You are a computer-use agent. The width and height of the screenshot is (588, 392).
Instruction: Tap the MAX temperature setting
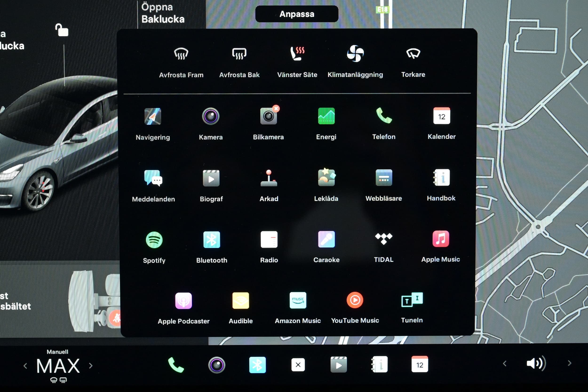click(x=58, y=366)
